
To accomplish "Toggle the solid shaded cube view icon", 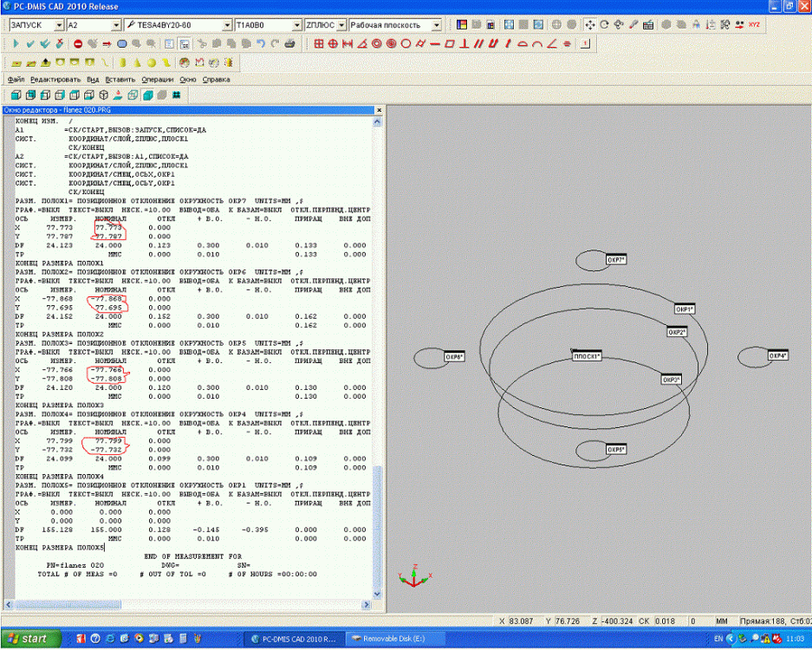I will (x=147, y=95).
